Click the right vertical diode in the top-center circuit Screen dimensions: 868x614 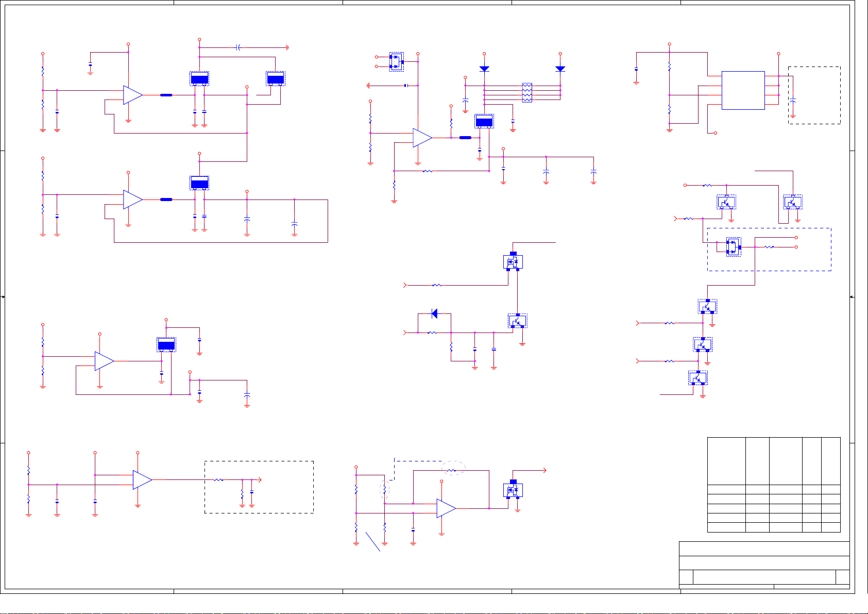click(x=560, y=69)
